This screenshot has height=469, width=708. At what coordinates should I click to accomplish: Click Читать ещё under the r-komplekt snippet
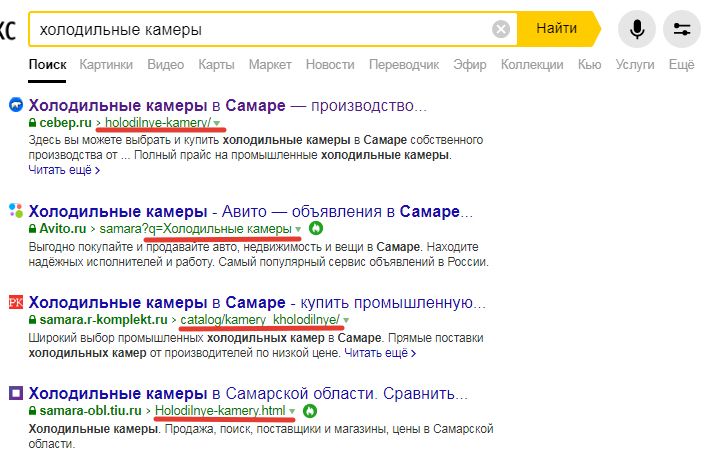point(380,353)
